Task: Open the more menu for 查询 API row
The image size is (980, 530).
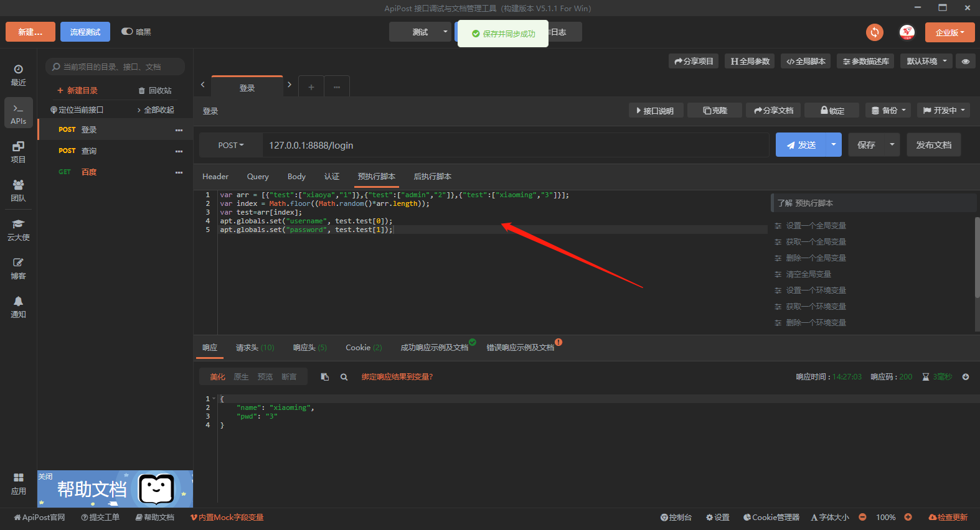Action: (179, 151)
